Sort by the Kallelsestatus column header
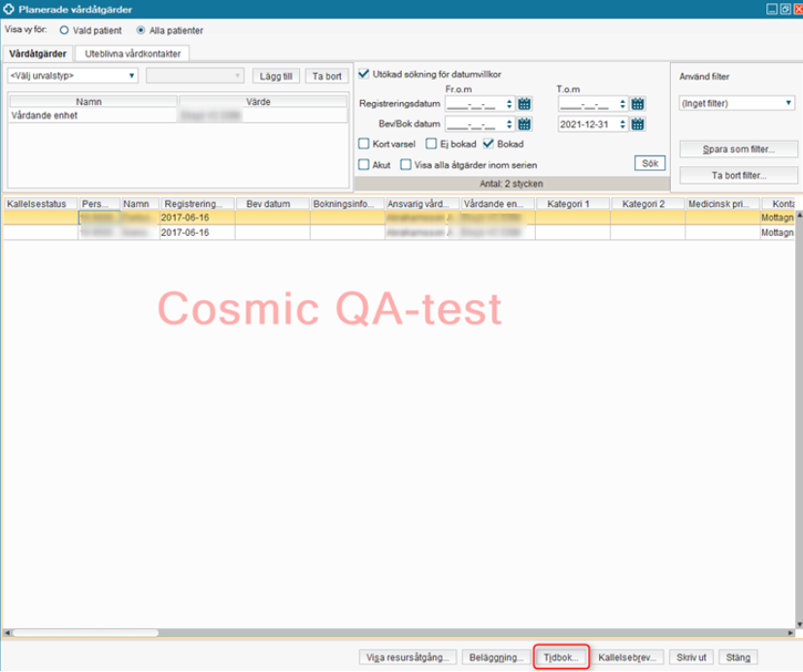This screenshot has height=672, width=803. [40, 204]
